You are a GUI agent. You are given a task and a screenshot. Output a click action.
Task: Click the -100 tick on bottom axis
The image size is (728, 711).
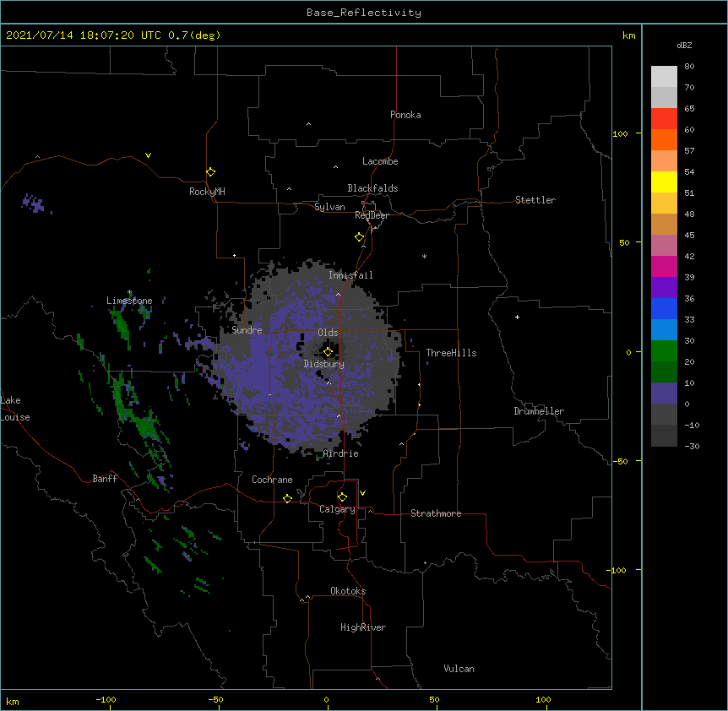(x=106, y=699)
